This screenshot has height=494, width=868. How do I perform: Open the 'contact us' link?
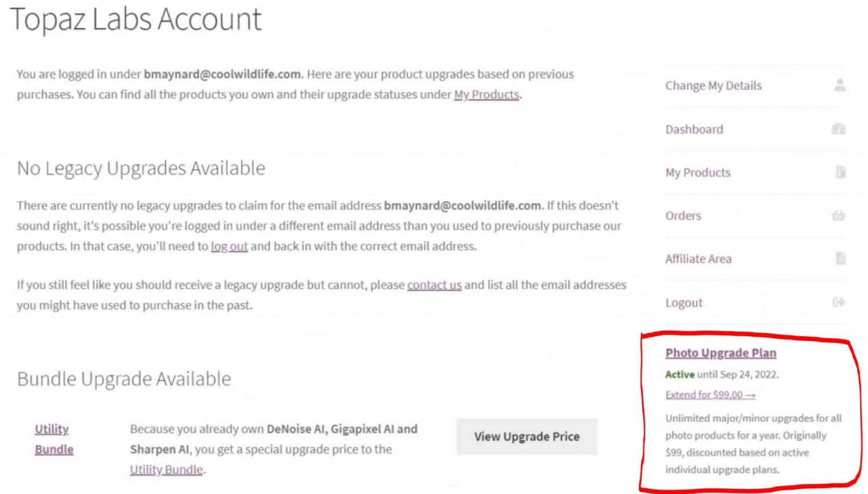(x=434, y=285)
